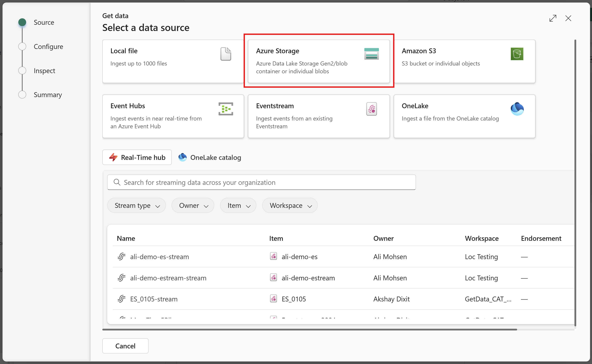
Task: Close the Get data dialog
Action: (568, 18)
